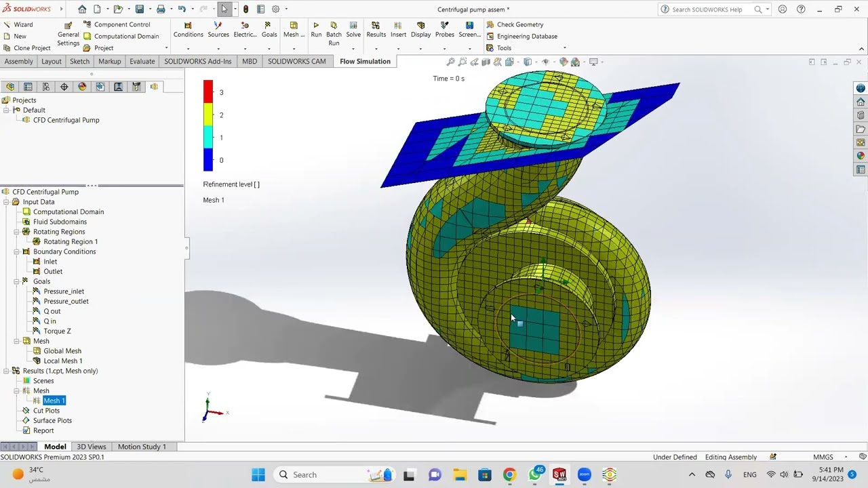Expand the Project dropdown in ribbon
The width and height of the screenshot is (868, 488).
click(x=166, y=48)
